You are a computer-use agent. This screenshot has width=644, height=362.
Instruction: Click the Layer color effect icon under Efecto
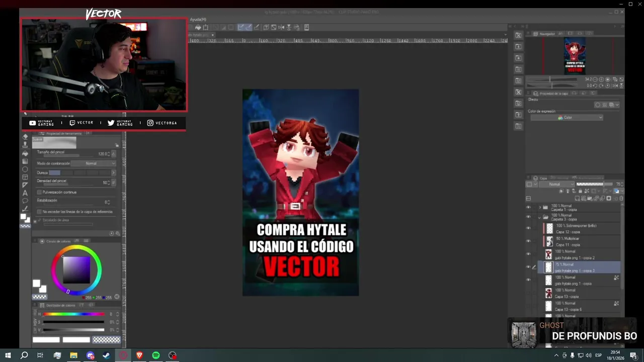612,105
